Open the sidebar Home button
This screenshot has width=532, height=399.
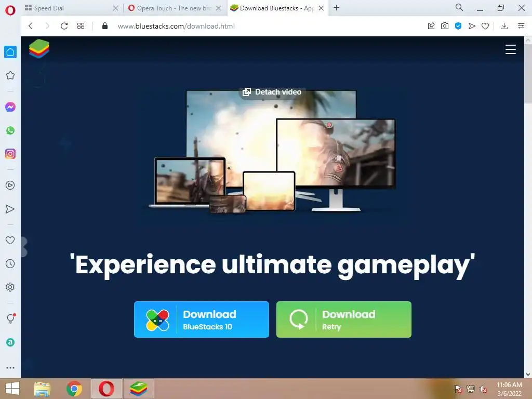pos(10,52)
